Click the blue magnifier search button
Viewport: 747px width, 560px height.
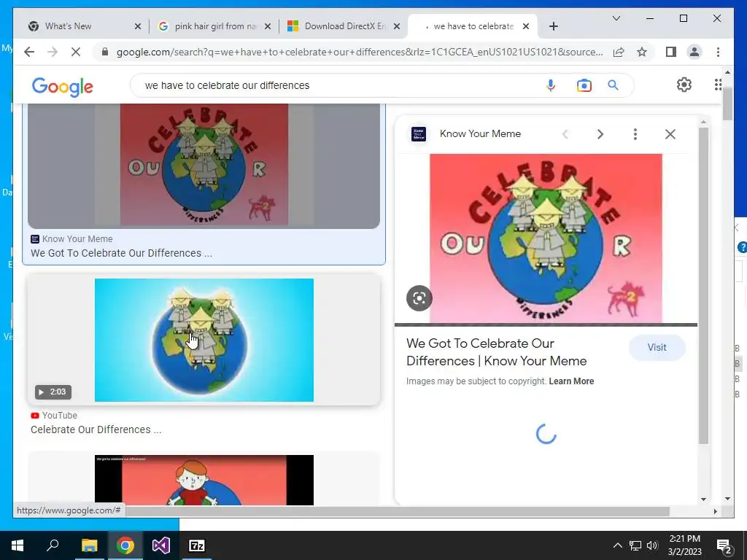point(613,85)
